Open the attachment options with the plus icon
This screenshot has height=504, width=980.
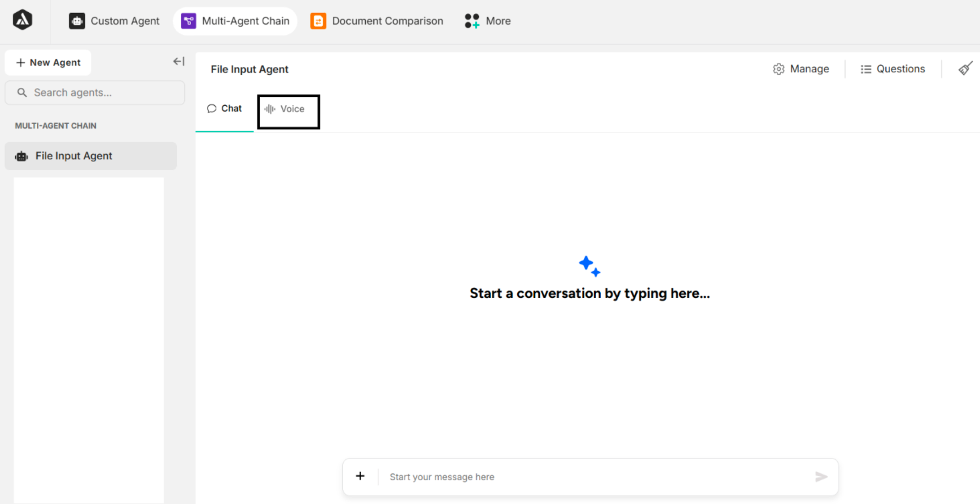[x=360, y=476]
